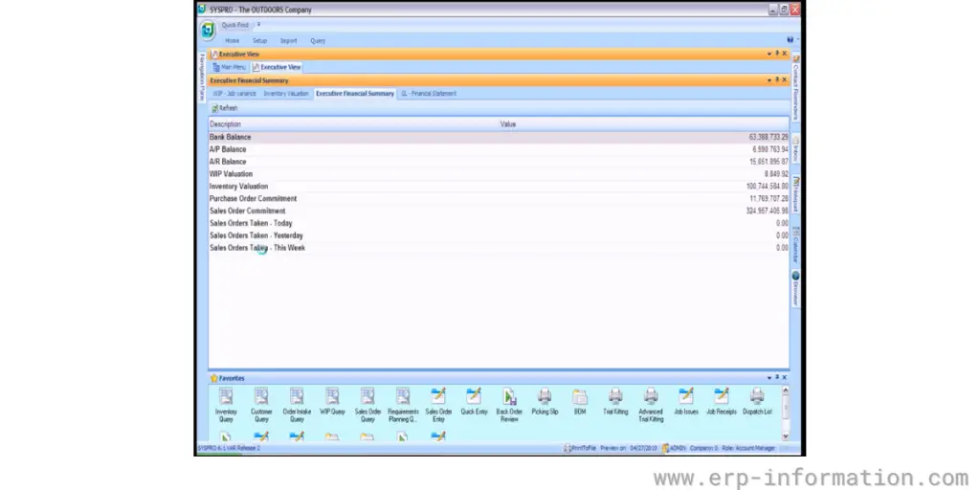Expand the Navigation Frame side panel
980x490 pixels.
[x=201, y=77]
